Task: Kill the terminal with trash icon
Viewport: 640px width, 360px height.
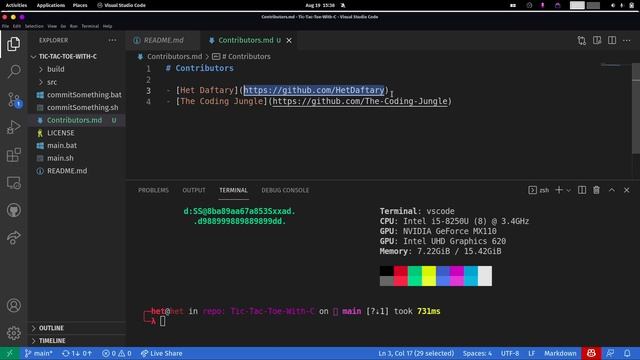Action: (x=596, y=190)
